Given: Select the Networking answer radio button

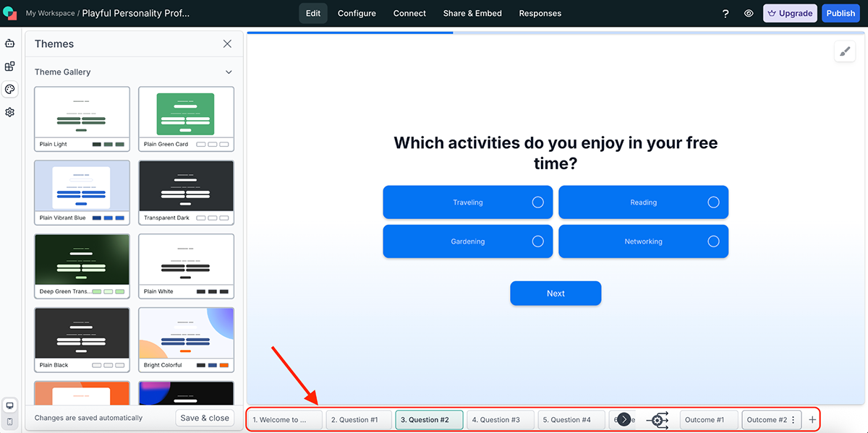Looking at the screenshot, I should pyautogui.click(x=712, y=241).
